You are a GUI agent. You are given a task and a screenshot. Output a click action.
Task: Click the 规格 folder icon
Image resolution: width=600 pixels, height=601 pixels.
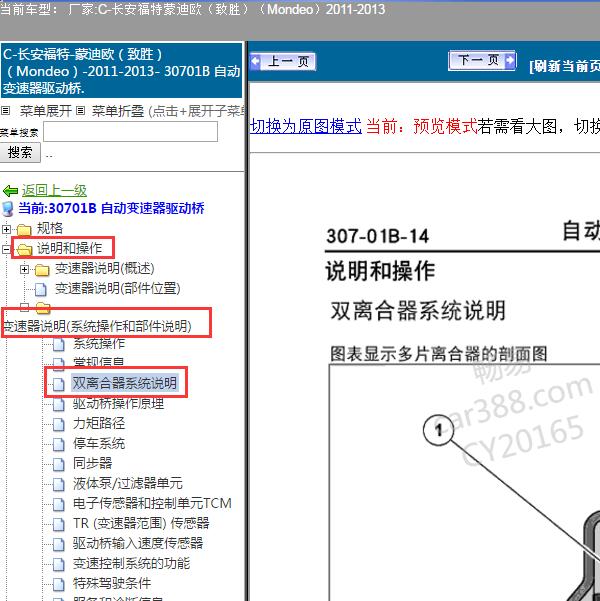24,230
